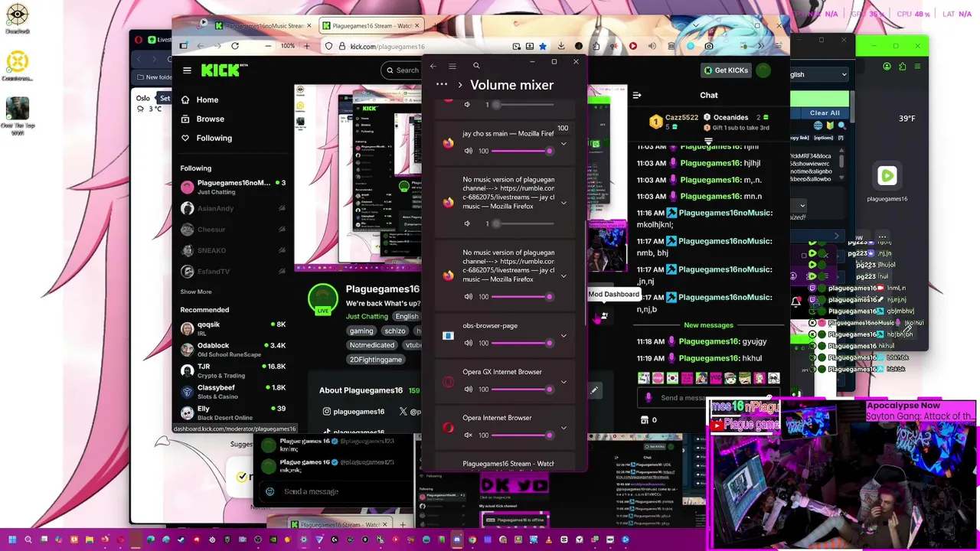Click the red play extension icon in Firefox toolbar

click(633, 46)
